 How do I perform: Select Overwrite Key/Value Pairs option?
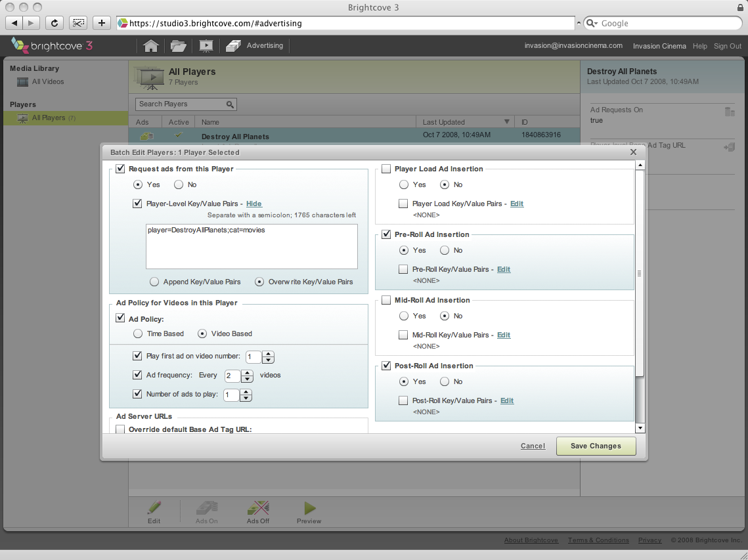[x=259, y=282]
